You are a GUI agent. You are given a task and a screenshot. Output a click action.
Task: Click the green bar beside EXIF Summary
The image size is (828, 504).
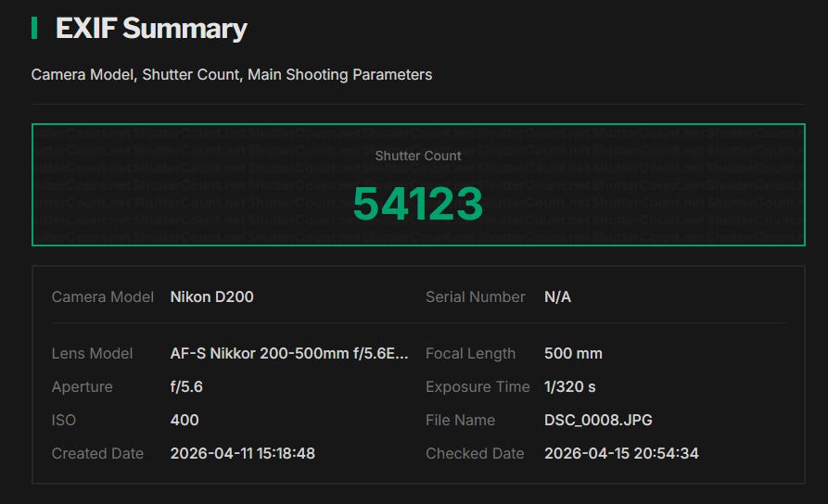pyautogui.click(x=34, y=29)
